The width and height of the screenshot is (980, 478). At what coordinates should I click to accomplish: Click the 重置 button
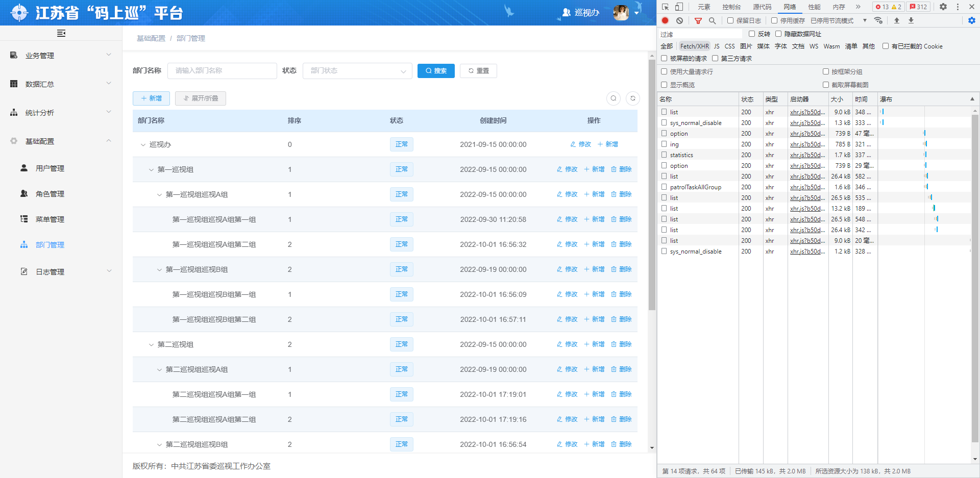tap(478, 71)
